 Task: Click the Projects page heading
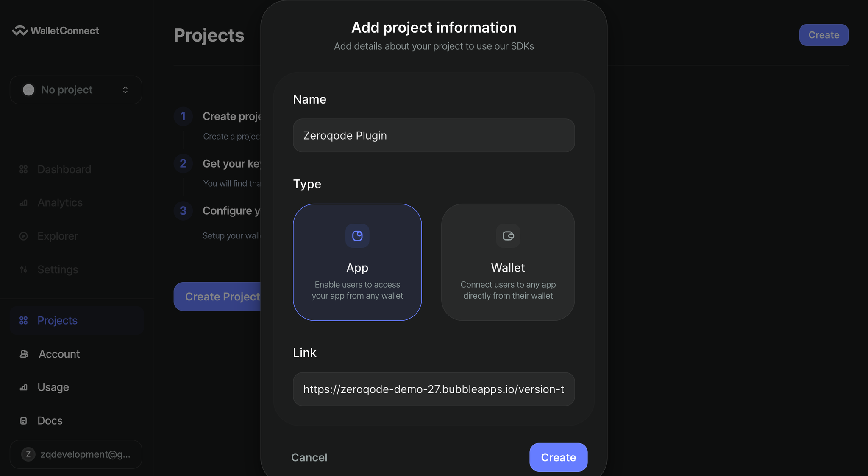(x=209, y=35)
